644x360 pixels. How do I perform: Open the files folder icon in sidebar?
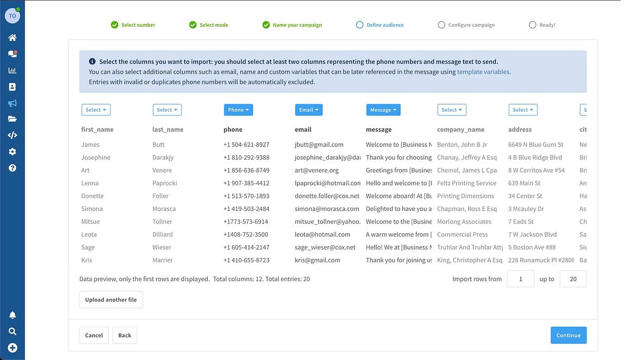[x=12, y=119]
